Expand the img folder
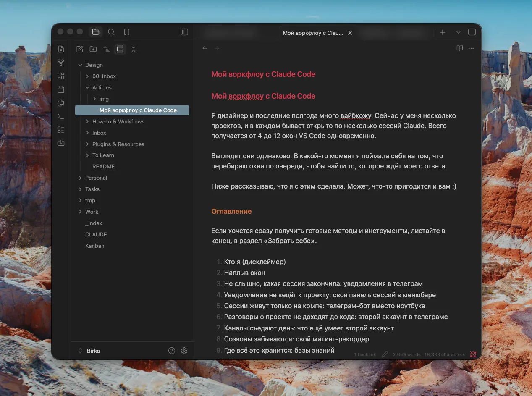This screenshot has height=396, width=532. coord(94,99)
